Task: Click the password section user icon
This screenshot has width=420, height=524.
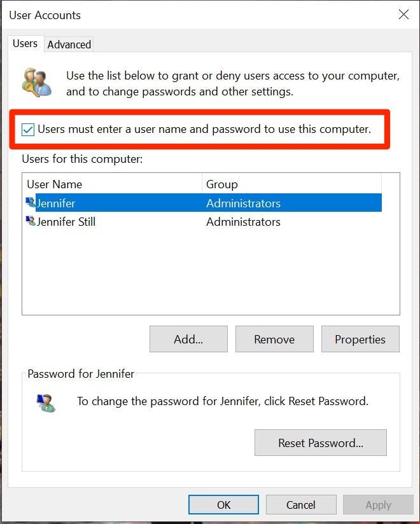Action: click(45, 403)
